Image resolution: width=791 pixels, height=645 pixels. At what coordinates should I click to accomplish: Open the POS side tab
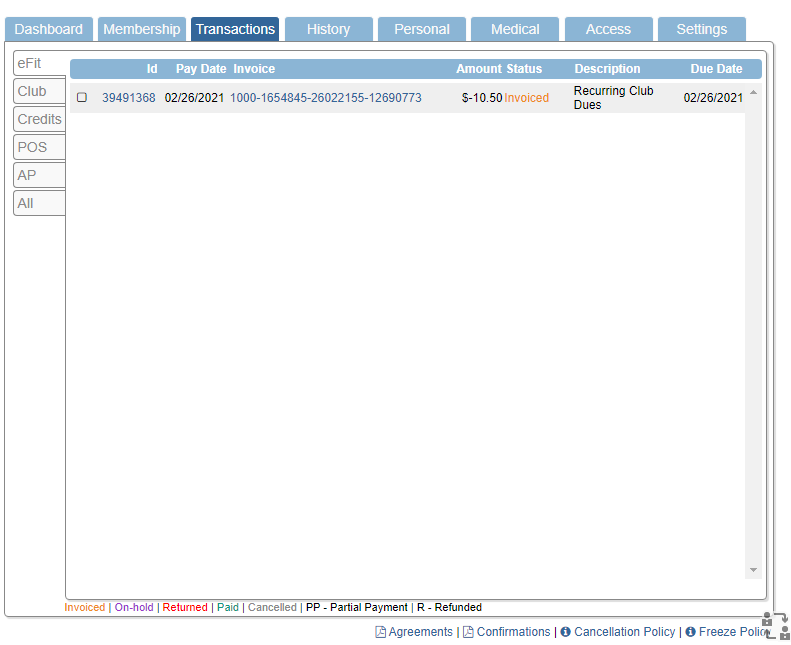(39, 147)
